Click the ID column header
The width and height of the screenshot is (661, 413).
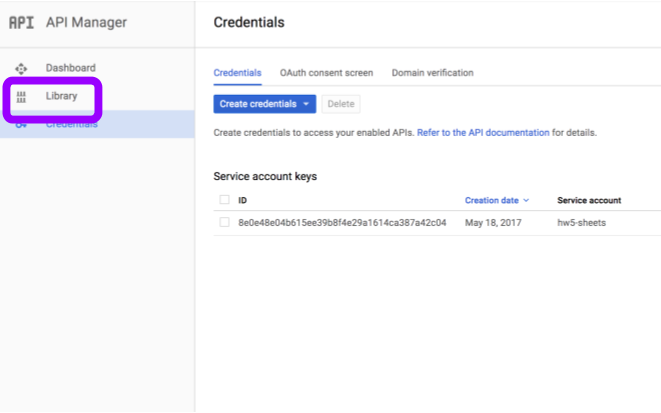[243, 200]
